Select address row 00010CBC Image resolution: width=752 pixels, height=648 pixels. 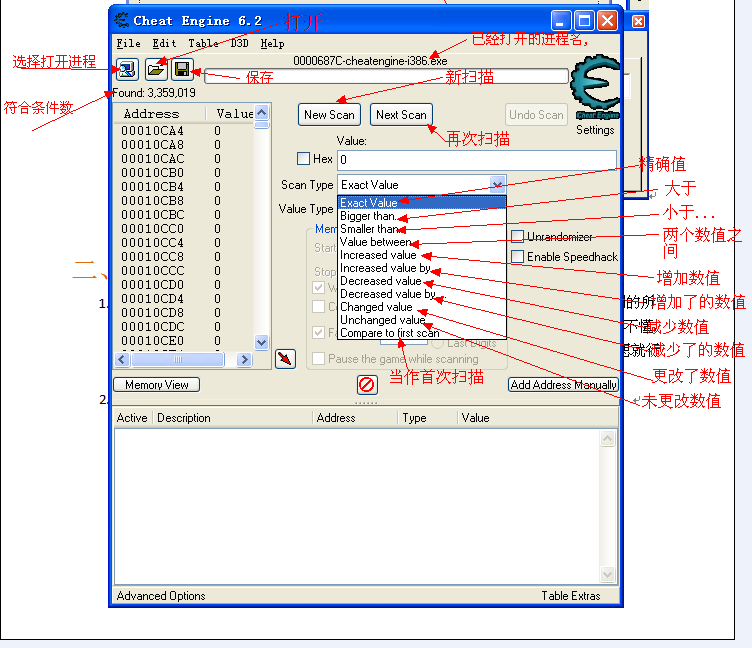click(185, 214)
